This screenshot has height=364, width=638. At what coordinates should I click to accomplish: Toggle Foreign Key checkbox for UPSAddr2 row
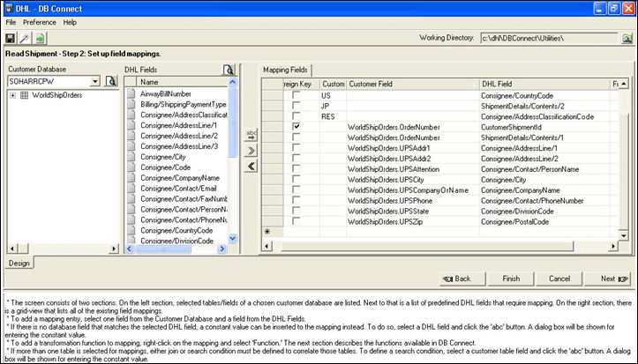coord(296,159)
